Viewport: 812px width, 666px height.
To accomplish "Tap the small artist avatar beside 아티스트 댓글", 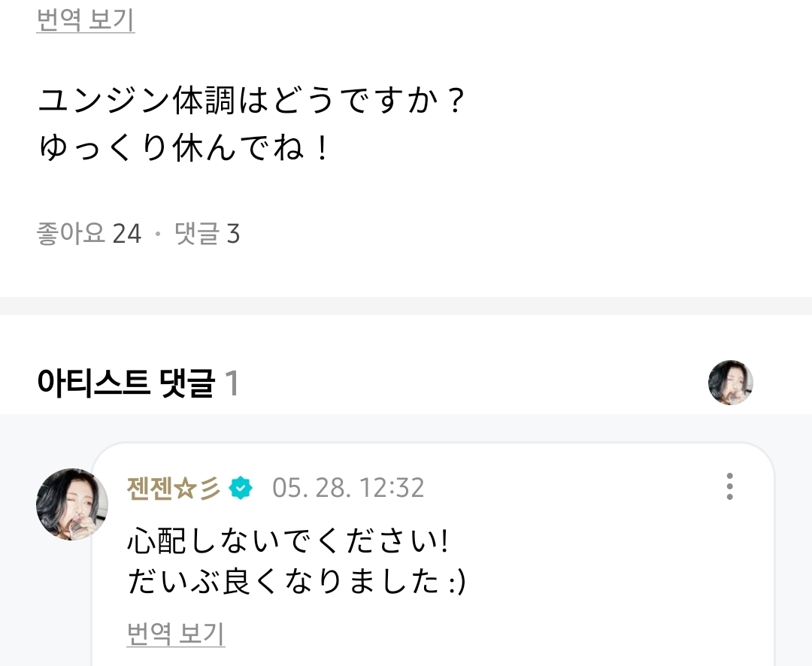I will 730,383.
